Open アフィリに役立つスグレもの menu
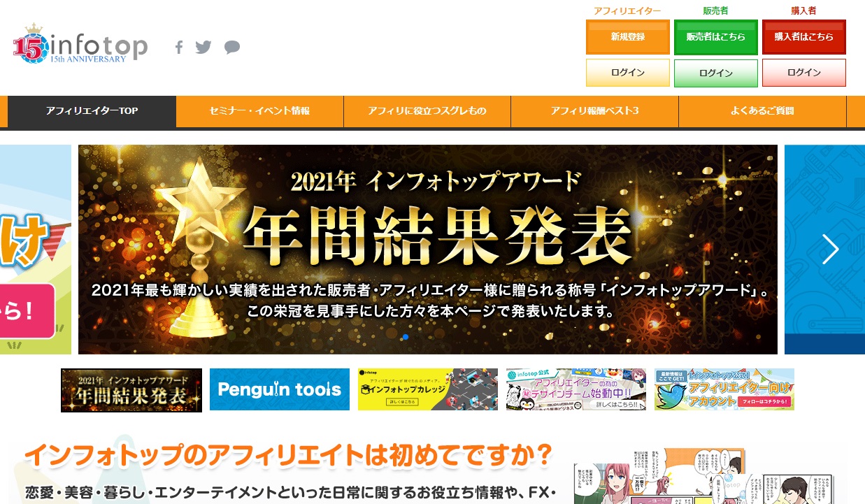This screenshot has width=865, height=504. 427,111
